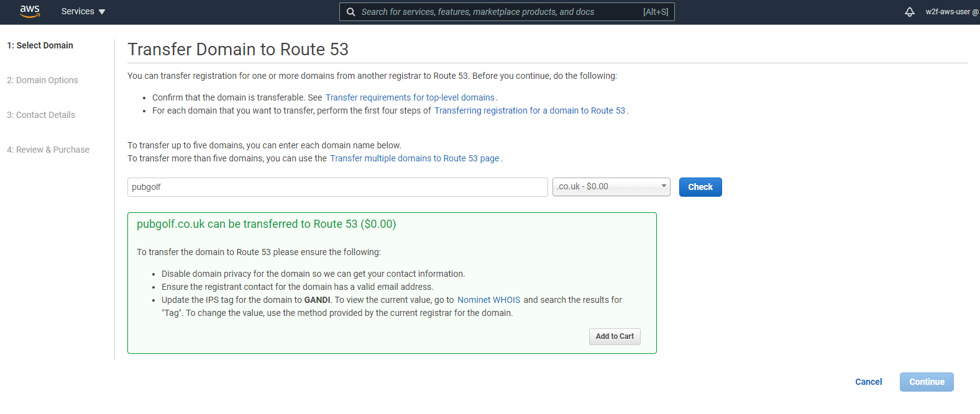Click the blue Check button

[x=700, y=187]
